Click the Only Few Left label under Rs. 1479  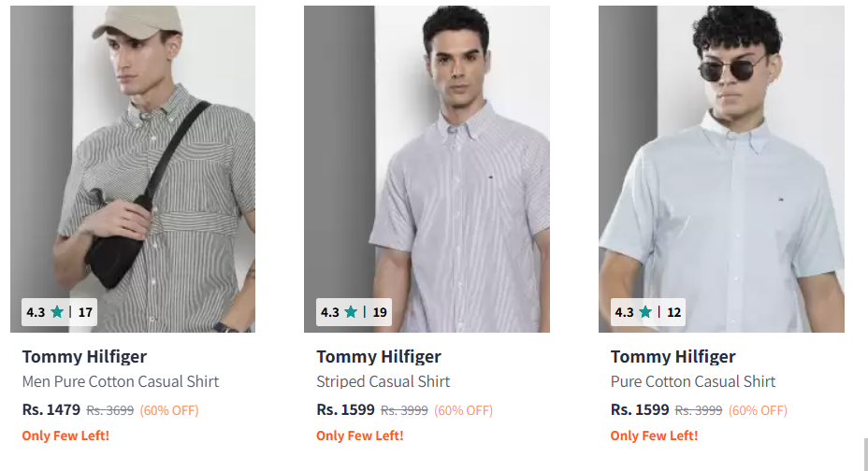tap(65, 435)
